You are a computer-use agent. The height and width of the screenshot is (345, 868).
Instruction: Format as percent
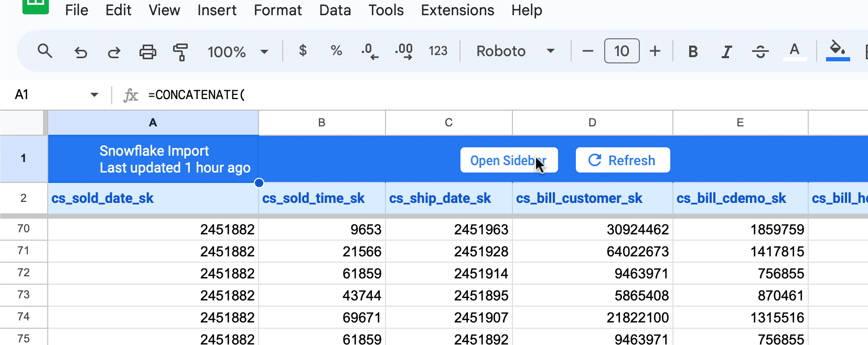coord(336,51)
